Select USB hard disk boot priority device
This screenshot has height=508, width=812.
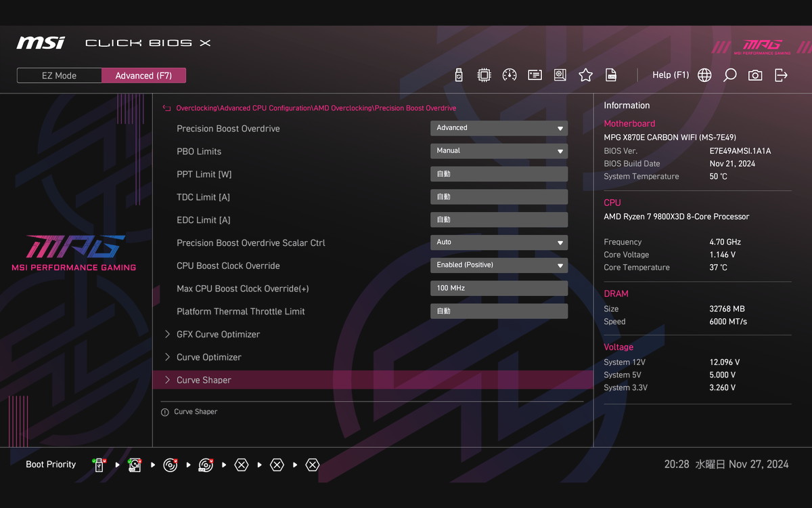(135, 465)
